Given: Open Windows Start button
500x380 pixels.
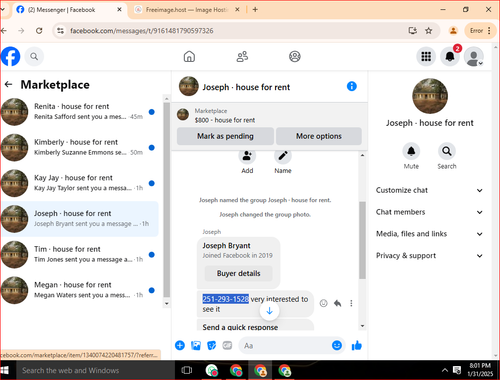Looking at the screenshot, I should pyautogui.click(x=5, y=370).
